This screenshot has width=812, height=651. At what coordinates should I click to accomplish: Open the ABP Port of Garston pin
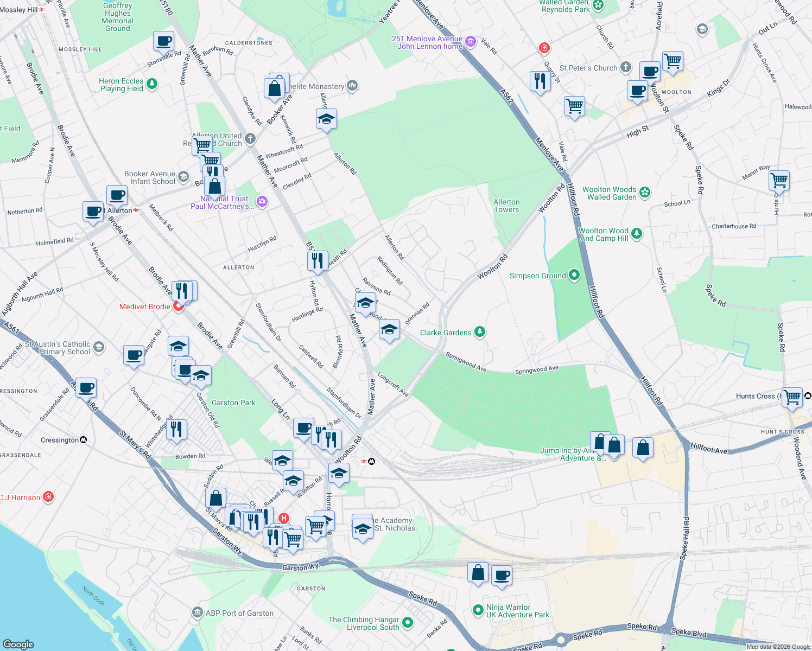tap(198, 613)
